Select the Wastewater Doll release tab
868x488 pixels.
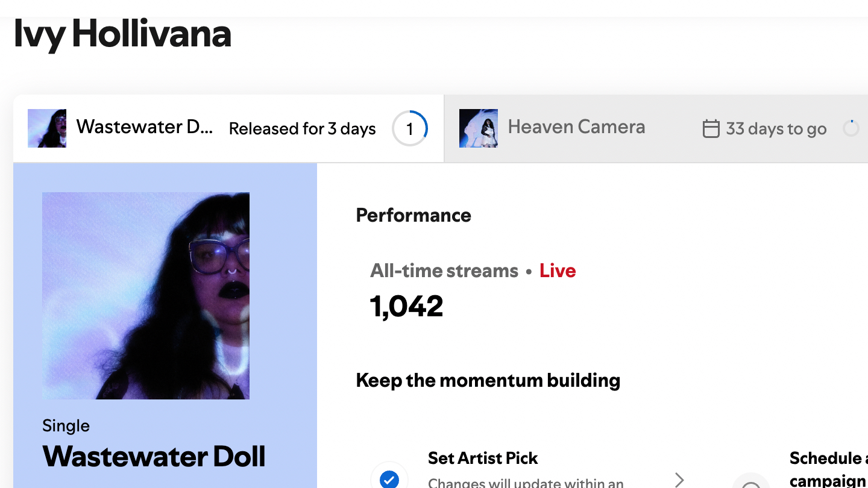[x=144, y=127]
